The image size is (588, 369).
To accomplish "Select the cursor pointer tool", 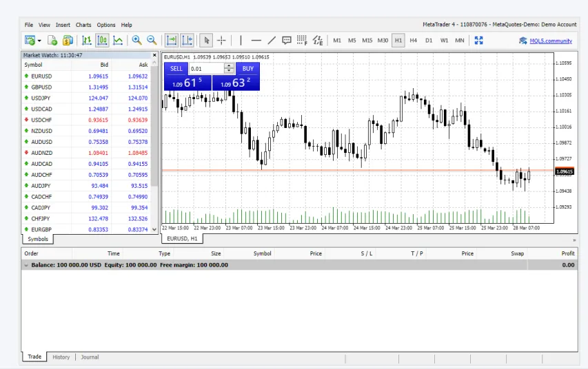I will click(x=206, y=41).
